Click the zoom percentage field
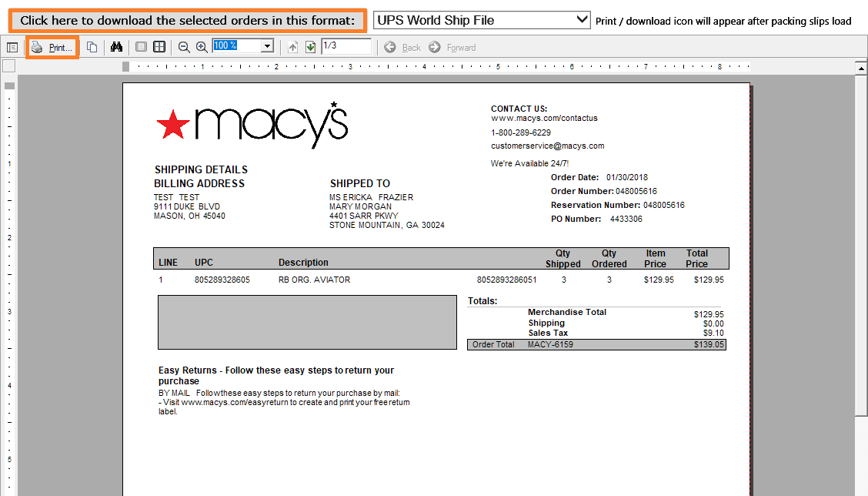Screen dimensions: 868x496 237,46
